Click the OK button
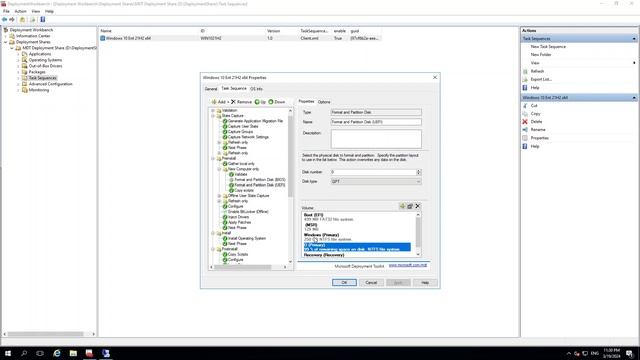The image size is (640, 360). [344, 282]
